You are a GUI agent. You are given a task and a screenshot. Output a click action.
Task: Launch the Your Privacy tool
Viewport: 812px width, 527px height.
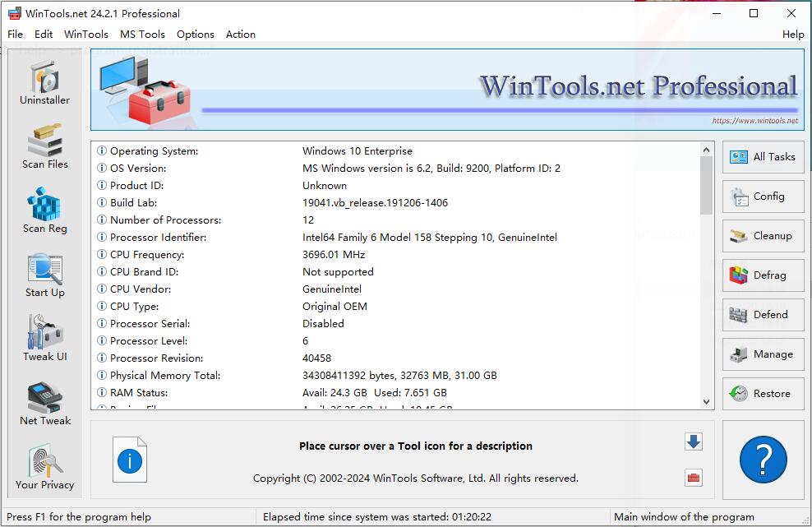(x=44, y=469)
